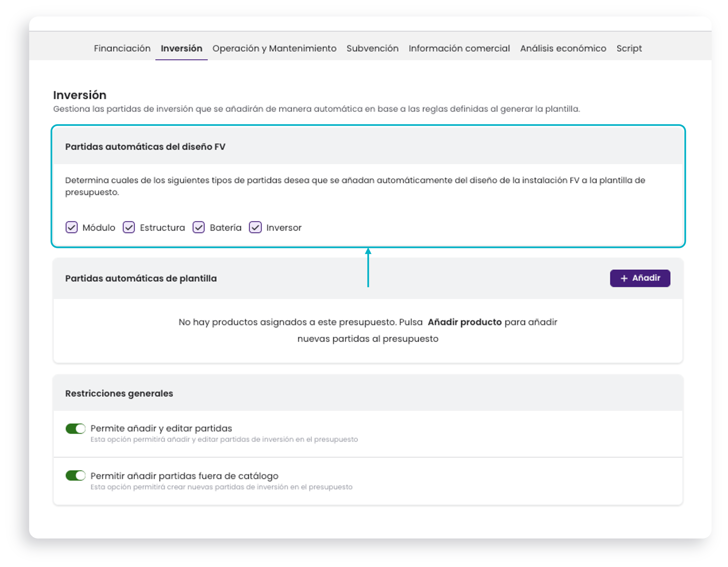728x567 pixels.
Task: Disable Permitir añadir partidas fuera de catálogo
Action: (x=75, y=475)
